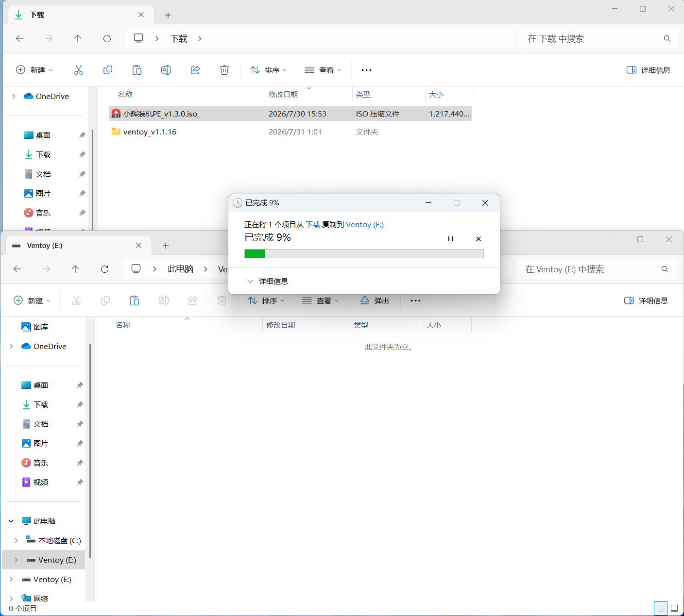Go back in the Downloads window
Image resolution: width=684 pixels, height=616 pixels.
point(20,38)
